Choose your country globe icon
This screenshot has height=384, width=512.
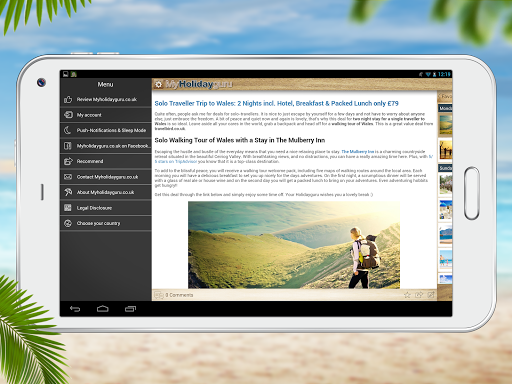tap(68, 223)
